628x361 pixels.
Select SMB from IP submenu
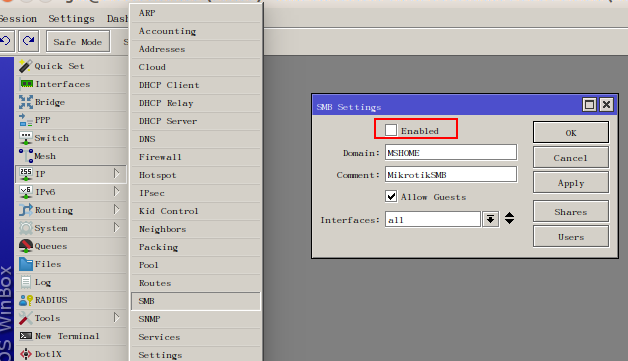coord(196,301)
